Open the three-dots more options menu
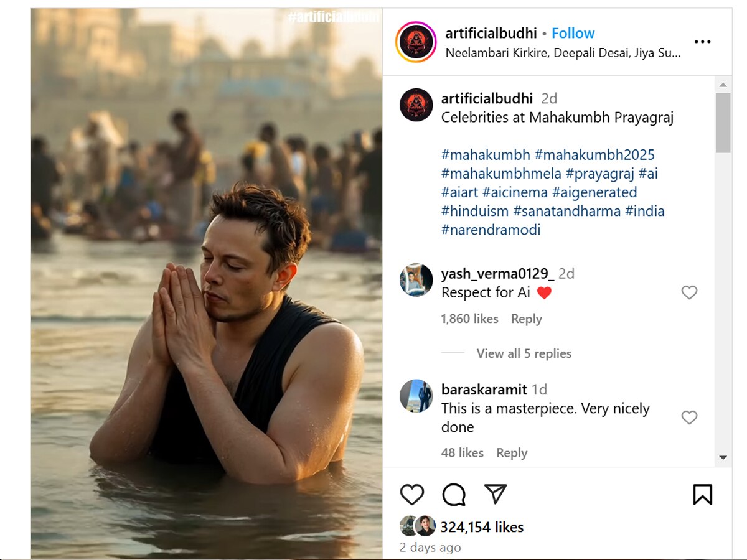Image resolution: width=747 pixels, height=560 pixels. click(702, 42)
